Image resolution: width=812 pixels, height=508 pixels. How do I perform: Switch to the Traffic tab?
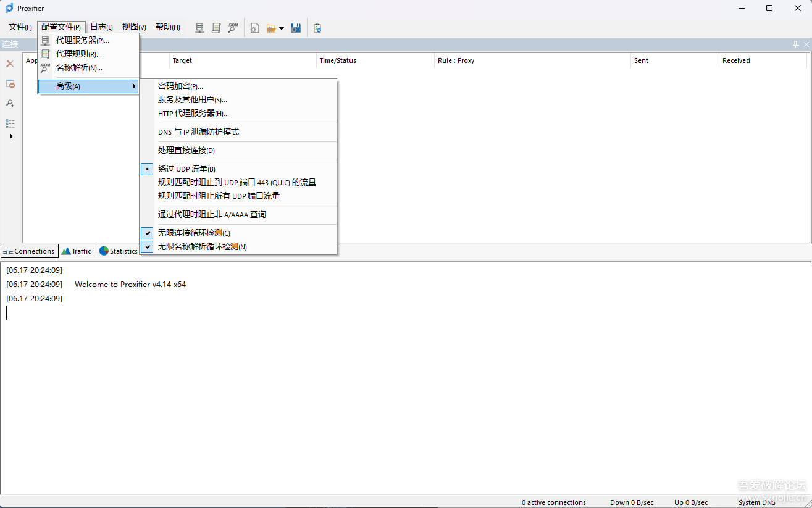click(76, 251)
